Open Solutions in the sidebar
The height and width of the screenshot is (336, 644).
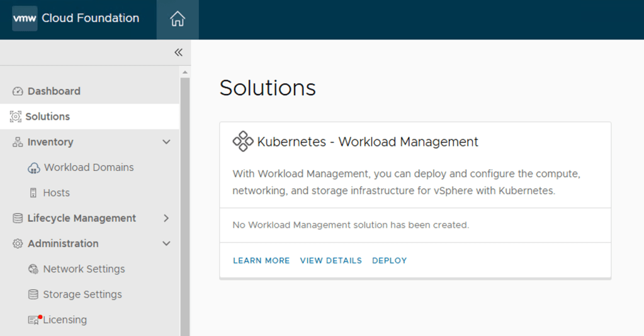click(48, 117)
